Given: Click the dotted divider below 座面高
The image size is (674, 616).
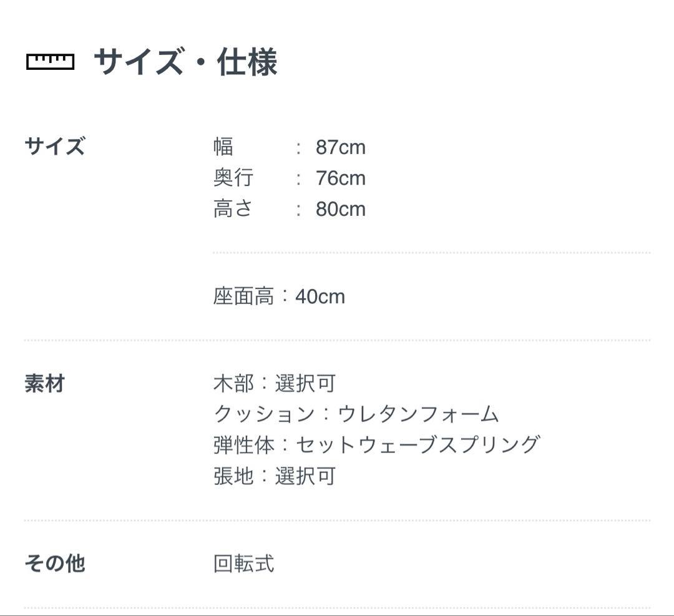Looking at the screenshot, I should coord(337,340).
